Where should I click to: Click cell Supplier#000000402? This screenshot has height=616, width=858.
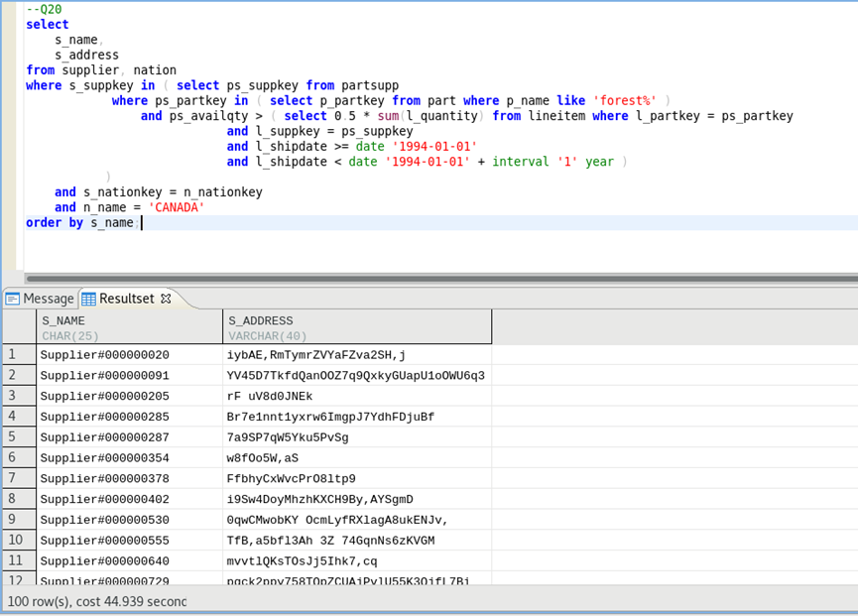[130, 500]
